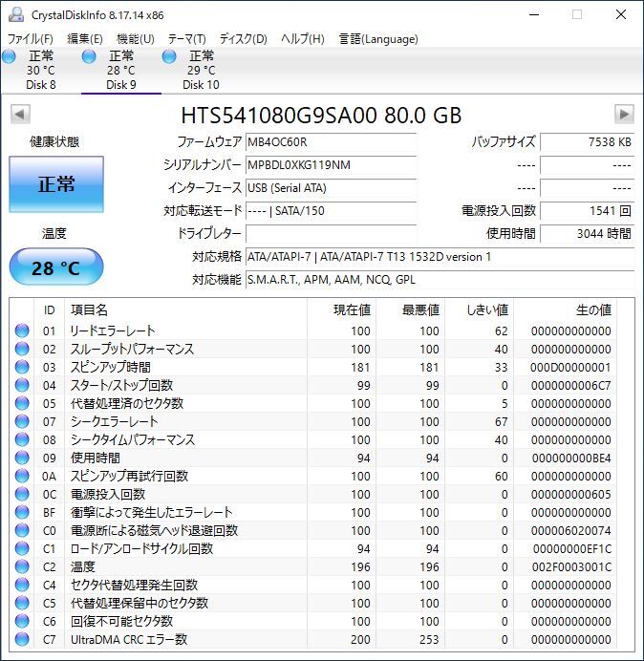Click status orb for ID C6 回復不可能セクタ数

22,622
